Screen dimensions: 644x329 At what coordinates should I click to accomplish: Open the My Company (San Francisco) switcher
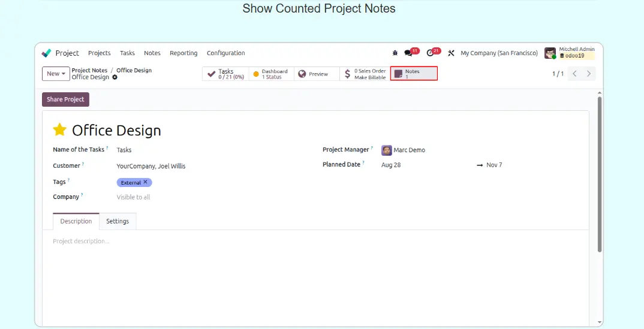click(x=499, y=53)
